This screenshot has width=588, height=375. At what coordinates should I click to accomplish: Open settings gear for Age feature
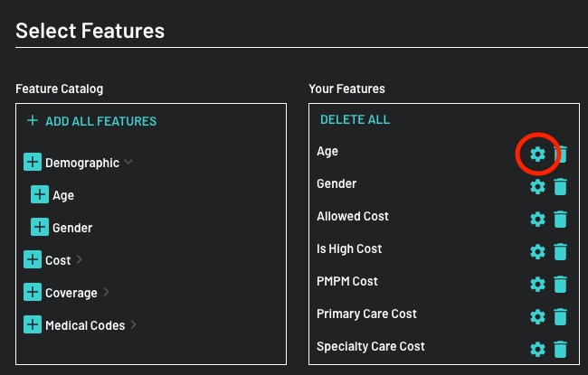click(537, 155)
